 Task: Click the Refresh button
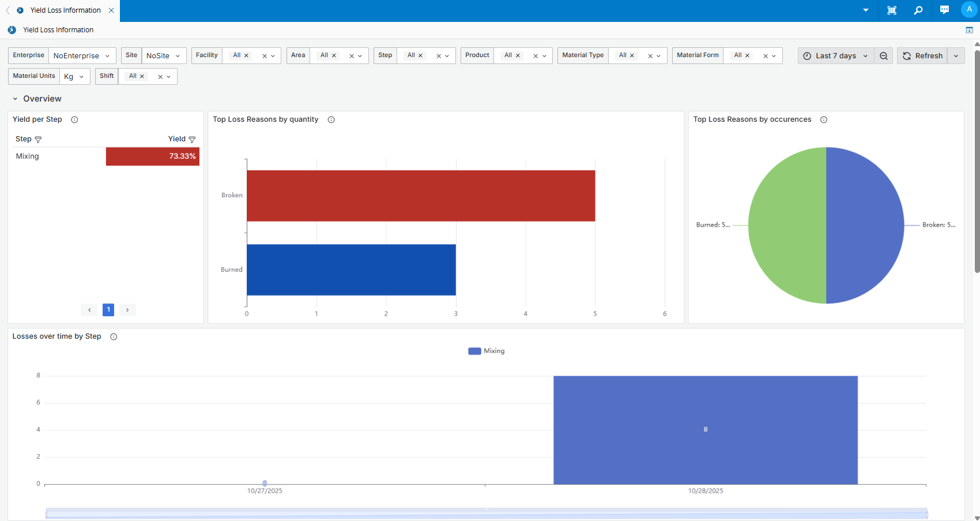[x=922, y=56]
